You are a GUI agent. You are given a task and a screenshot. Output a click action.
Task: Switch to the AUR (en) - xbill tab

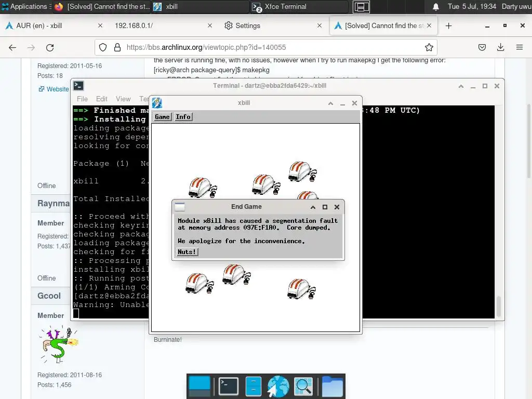click(51, 26)
